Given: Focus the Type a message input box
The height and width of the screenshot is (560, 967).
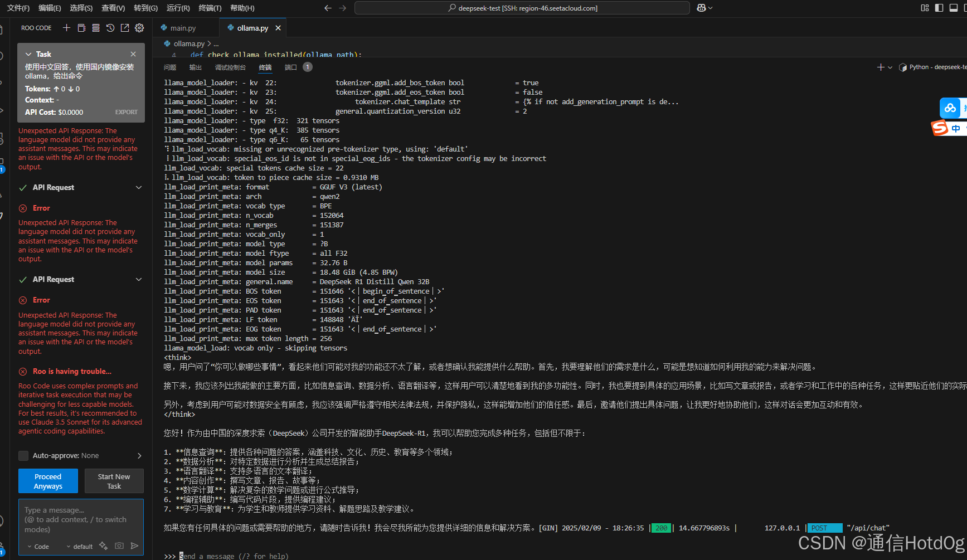Looking at the screenshot, I should click(x=81, y=519).
